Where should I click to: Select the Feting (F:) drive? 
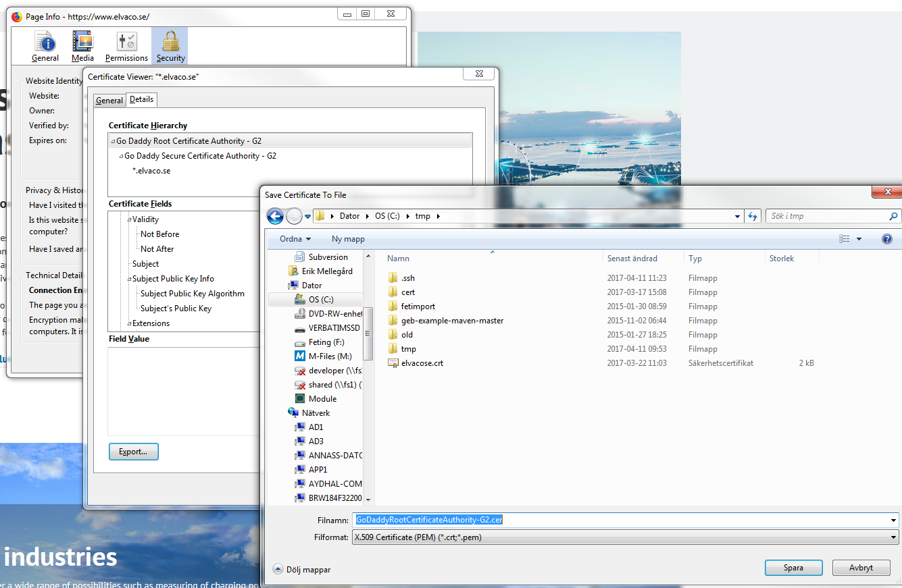point(320,342)
